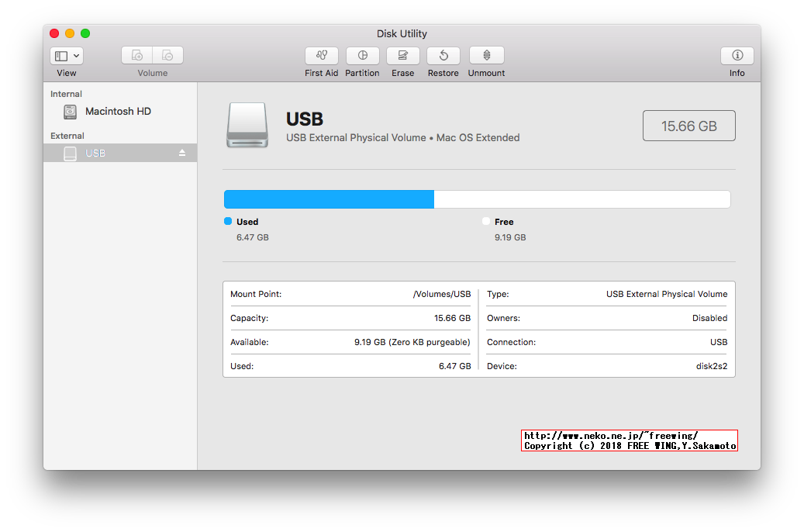The image size is (804, 532).
Task: Eject the USB drive from the sidebar
Action: coord(184,153)
